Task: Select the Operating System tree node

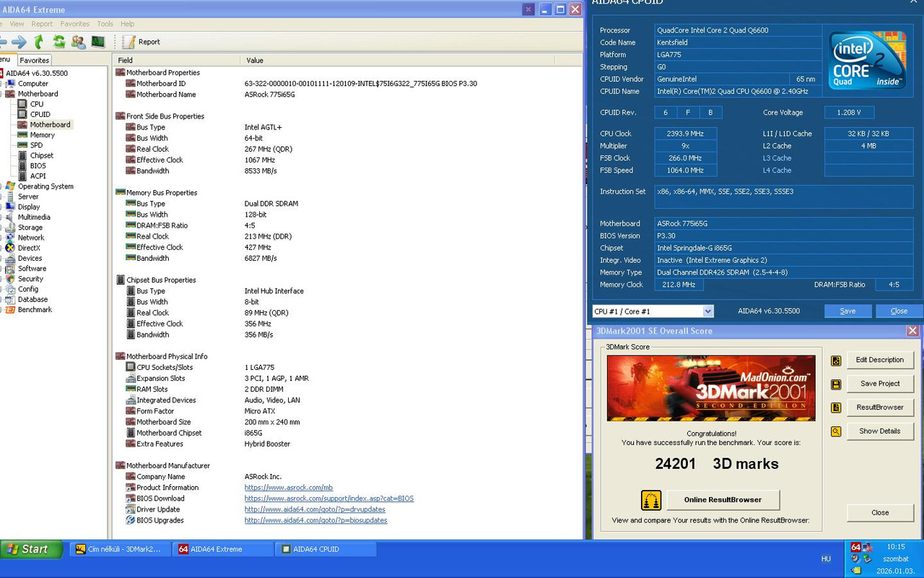Action: (45, 186)
